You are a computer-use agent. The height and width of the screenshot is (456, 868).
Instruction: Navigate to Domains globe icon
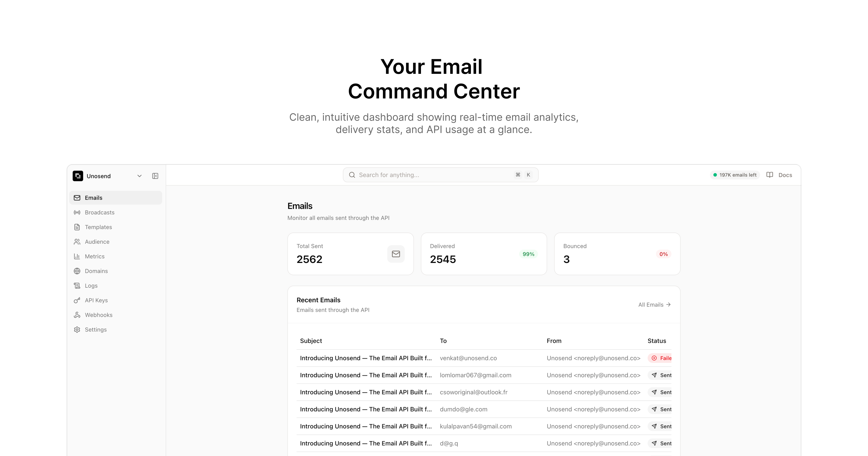click(x=77, y=271)
